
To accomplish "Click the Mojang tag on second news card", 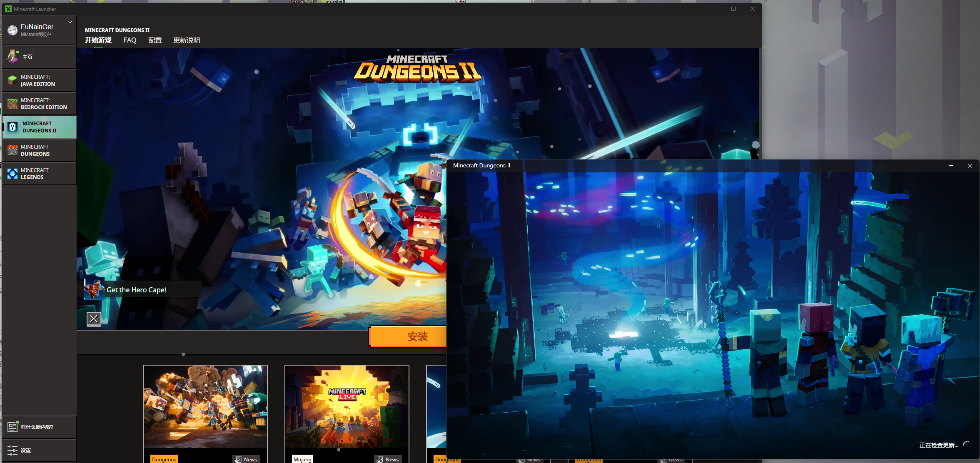I will [302, 459].
